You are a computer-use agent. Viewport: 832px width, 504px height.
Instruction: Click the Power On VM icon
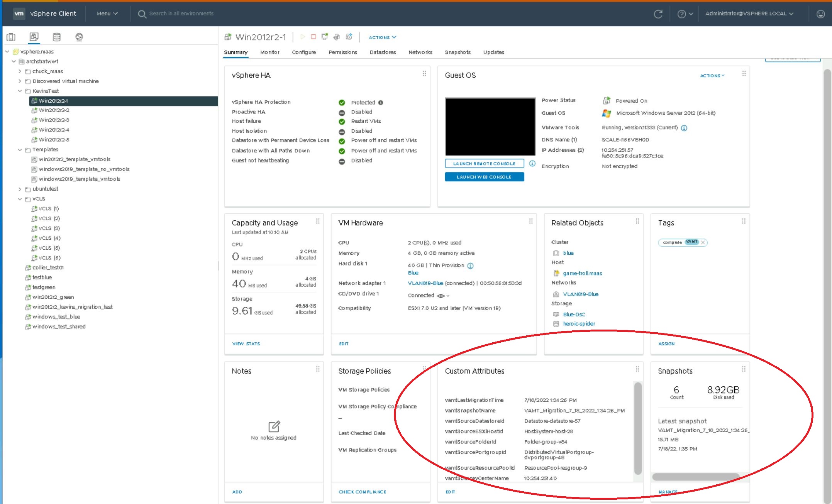coord(303,37)
